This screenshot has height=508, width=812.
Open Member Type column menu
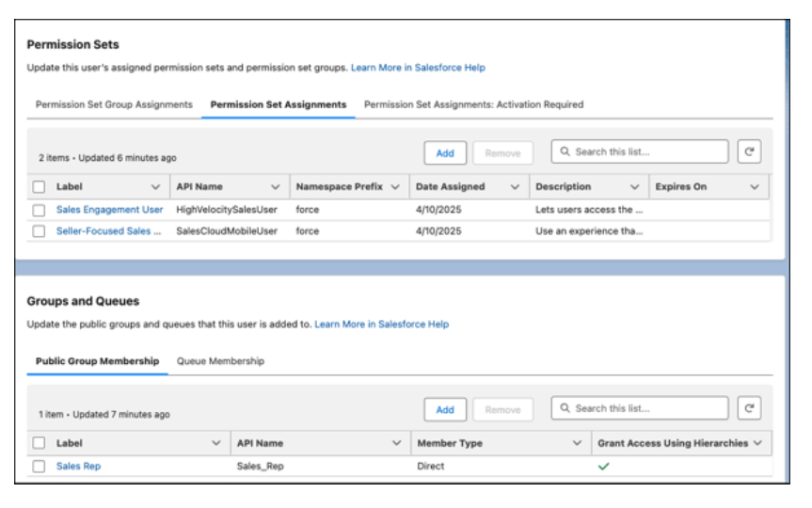point(577,443)
